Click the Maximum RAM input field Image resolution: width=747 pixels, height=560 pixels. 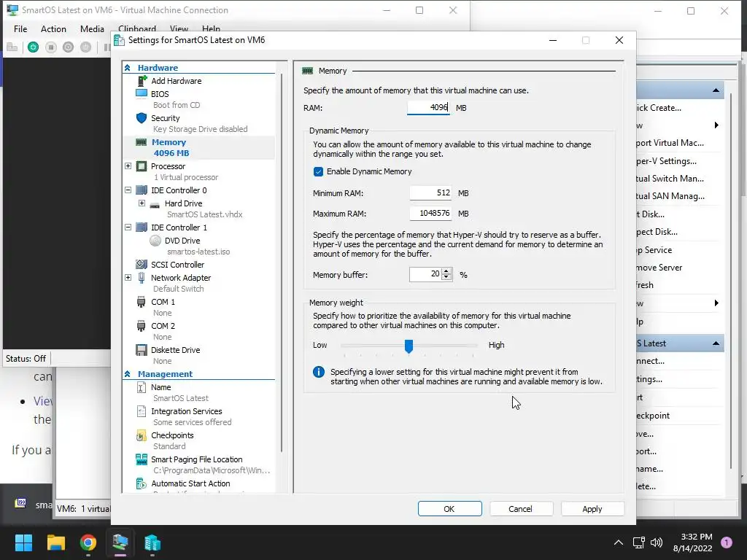tap(430, 214)
